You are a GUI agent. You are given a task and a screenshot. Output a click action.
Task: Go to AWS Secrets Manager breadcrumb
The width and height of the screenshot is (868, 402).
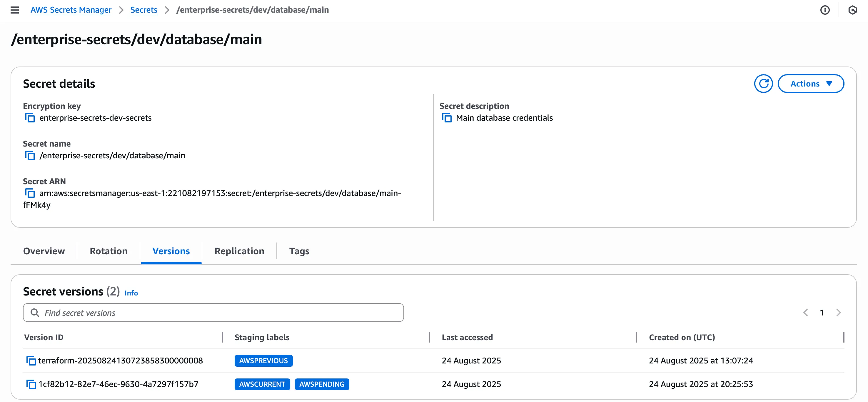pos(71,10)
